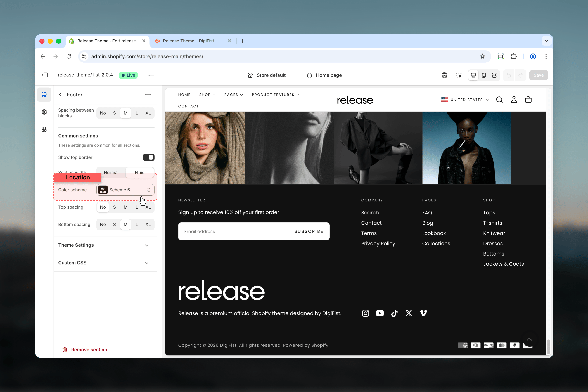588x392 pixels.
Task: Open store search magnifier icon in preview
Action: pos(499,100)
